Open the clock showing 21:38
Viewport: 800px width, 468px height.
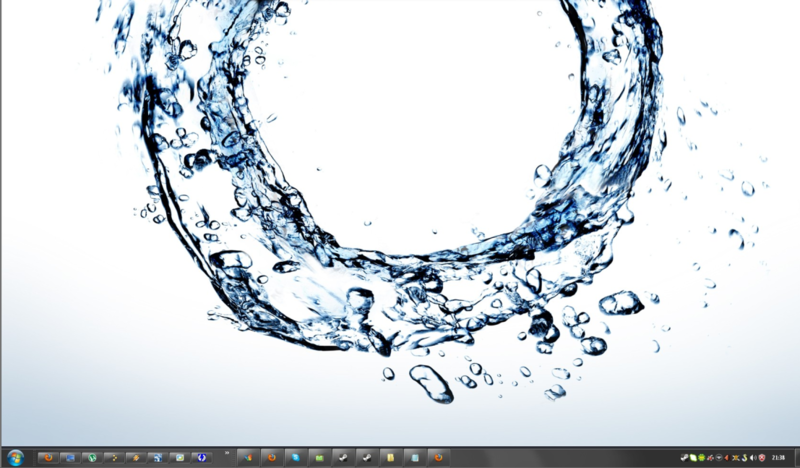click(778, 457)
